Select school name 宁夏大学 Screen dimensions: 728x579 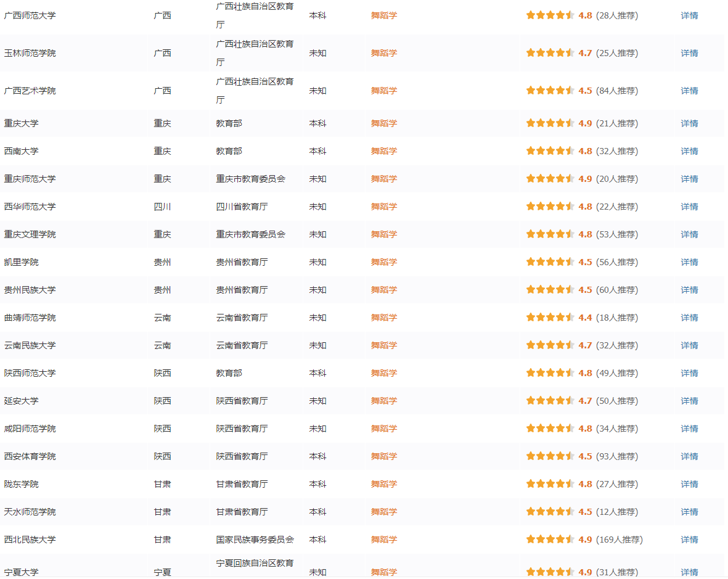22,572
